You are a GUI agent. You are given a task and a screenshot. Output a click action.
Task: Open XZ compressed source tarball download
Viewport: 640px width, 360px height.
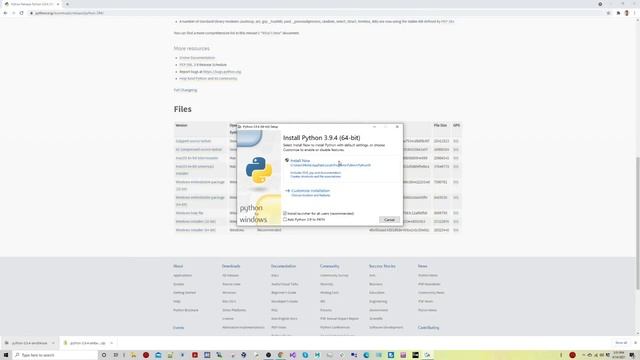[x=199, y=150]
